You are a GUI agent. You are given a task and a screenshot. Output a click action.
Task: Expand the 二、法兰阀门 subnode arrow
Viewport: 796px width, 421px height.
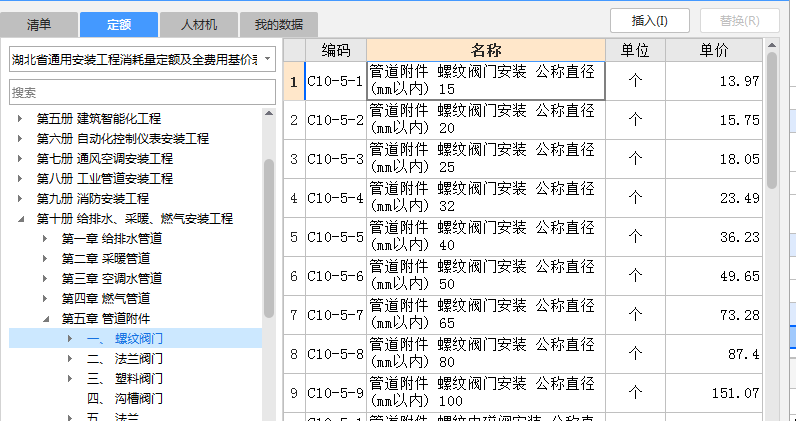[x=70, y=359]
